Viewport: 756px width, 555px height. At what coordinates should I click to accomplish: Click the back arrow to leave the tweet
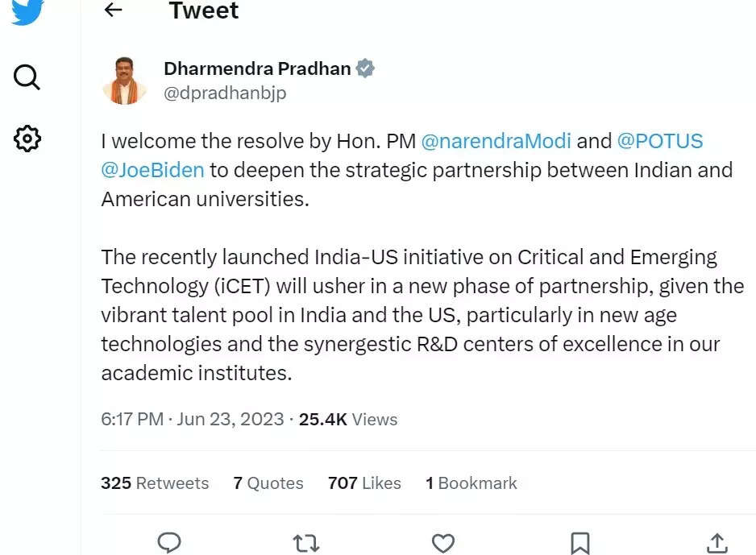112,11
